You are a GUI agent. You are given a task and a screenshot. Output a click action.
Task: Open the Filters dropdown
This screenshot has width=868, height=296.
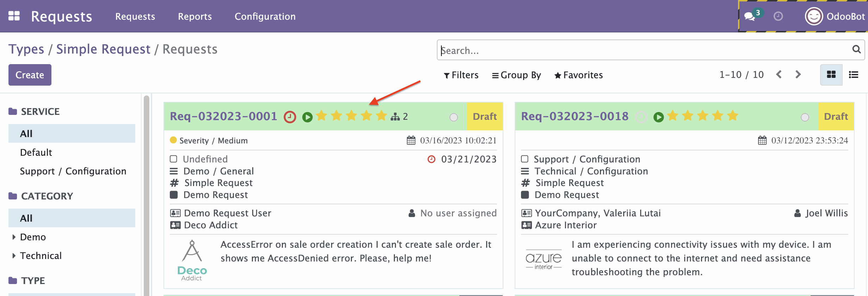(461, 75)
